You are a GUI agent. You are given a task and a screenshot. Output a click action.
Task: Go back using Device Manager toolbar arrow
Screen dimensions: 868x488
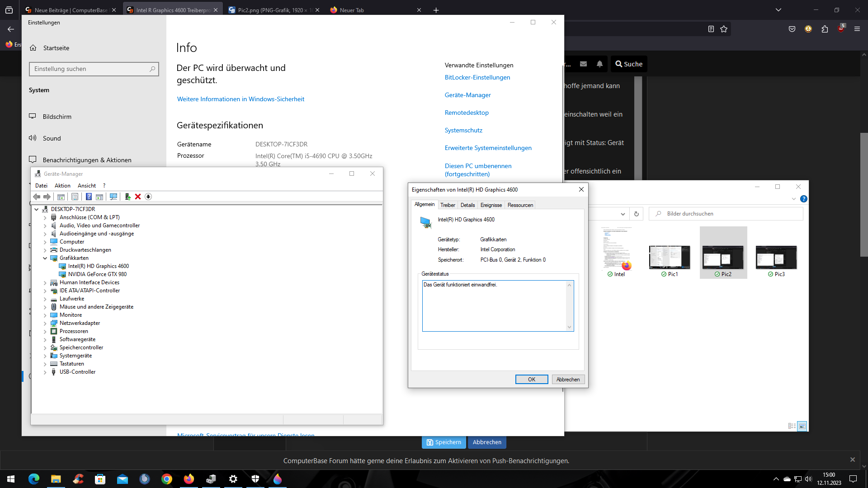click(x=37, y=197)
